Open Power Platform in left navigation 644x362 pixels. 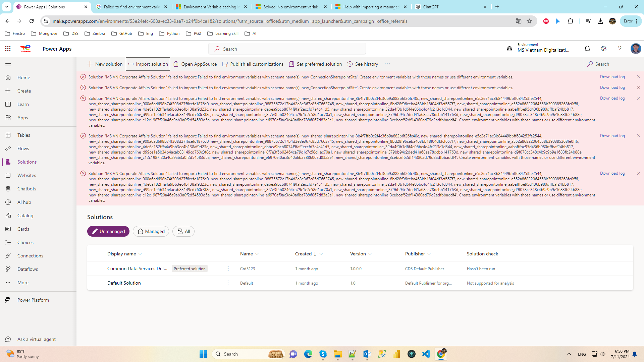coord(38,300)
